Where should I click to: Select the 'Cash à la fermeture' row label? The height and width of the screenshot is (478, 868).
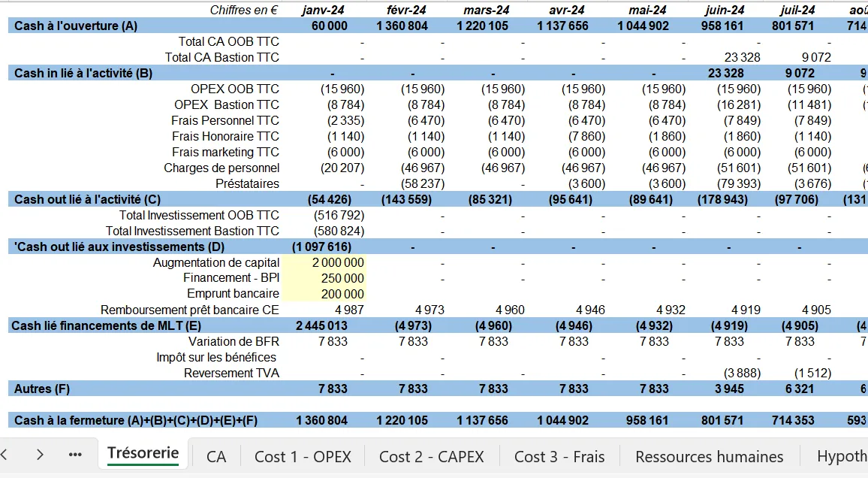coord(136,420)
